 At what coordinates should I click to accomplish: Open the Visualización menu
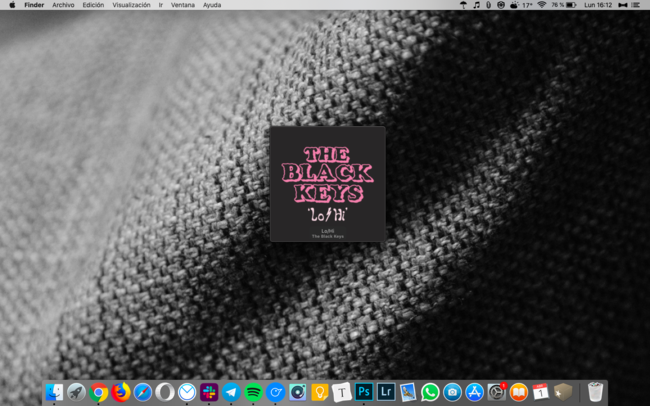tap(131, 5)
